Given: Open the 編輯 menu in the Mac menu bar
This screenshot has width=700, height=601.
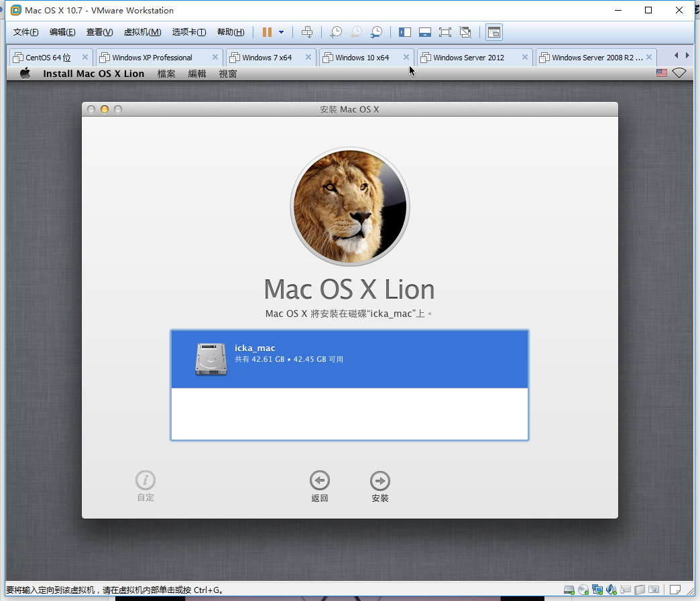Looking at the screenshot, I should pyautogui.click(x=197, y=74).
